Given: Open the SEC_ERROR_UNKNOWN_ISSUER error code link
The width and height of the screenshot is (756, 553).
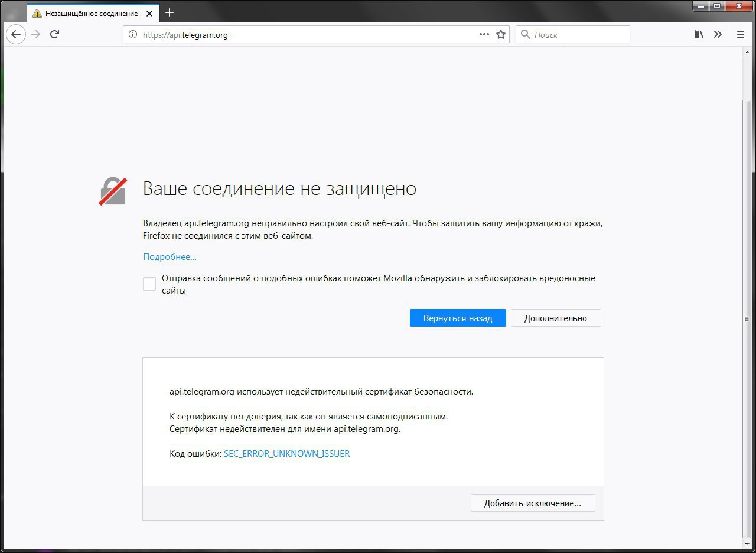Looking at the screenshot, I should [287, 454].
